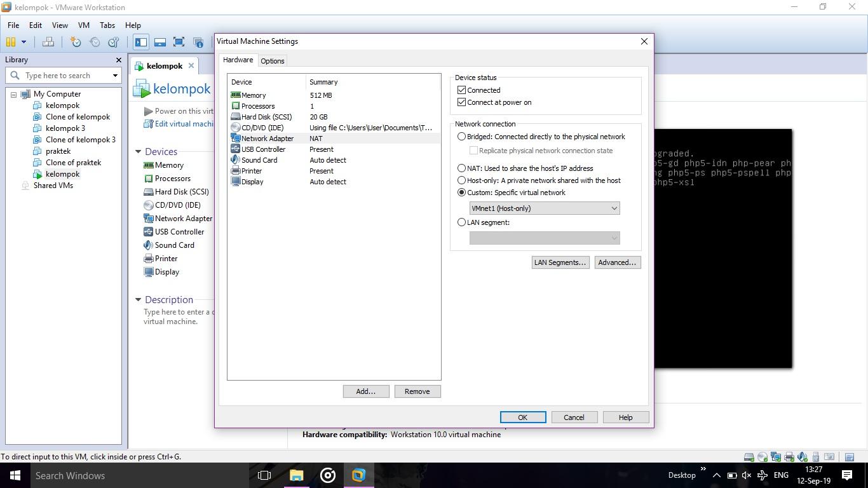This screenshot has width=868, height=488.
Task: Click Send Ctrl+Alt+Del toolbar icon
Action: [x=48, y=42]
